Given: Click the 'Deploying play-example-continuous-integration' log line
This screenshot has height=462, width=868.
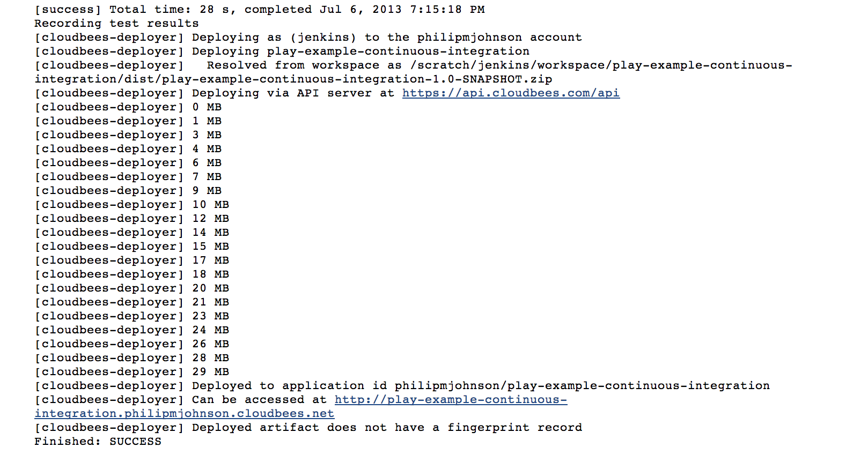Looking at the screenshot, I should click(282, 51).
